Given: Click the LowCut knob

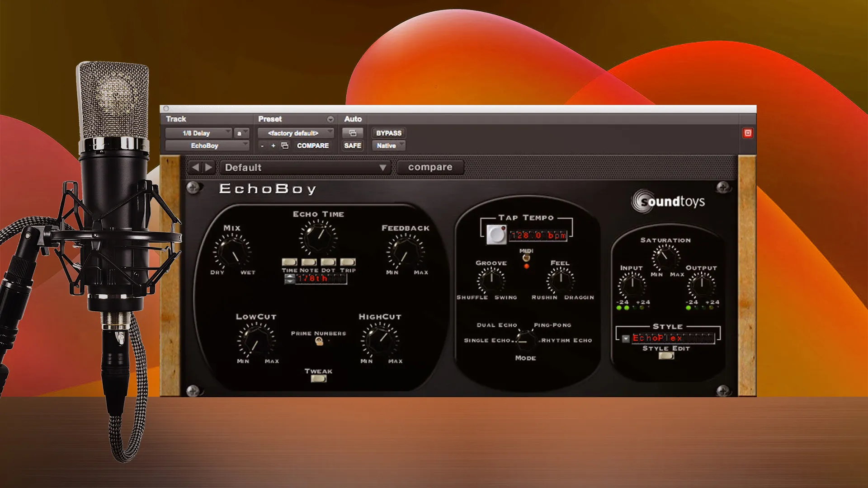Looking at the screenshot, I should 256,341.
